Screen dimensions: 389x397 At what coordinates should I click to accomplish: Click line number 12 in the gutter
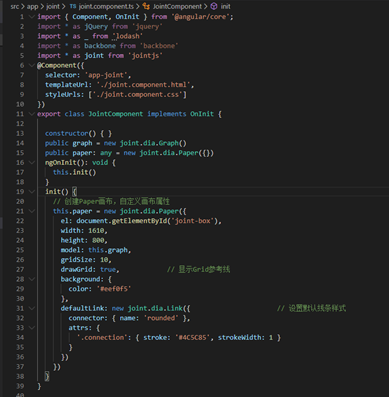20,124
